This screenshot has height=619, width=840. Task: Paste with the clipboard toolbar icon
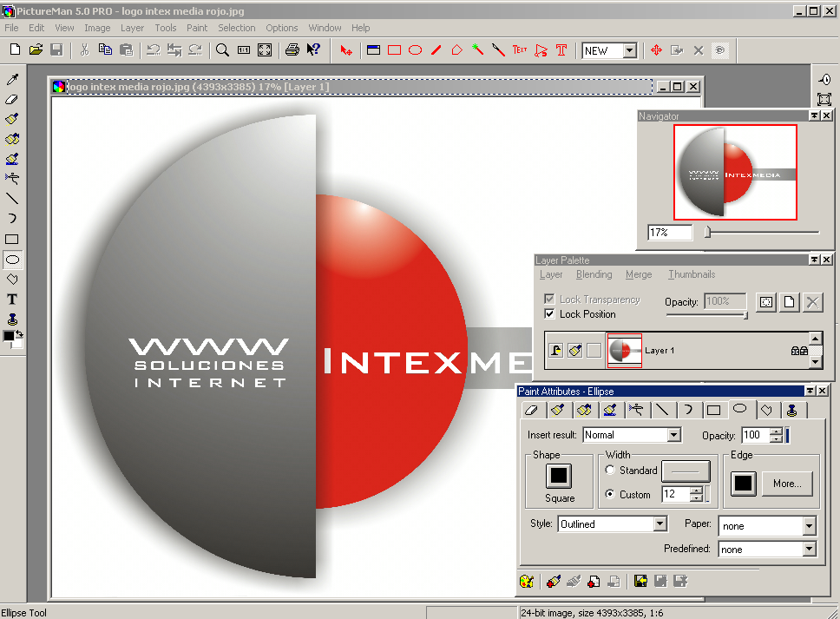(127, 49)
